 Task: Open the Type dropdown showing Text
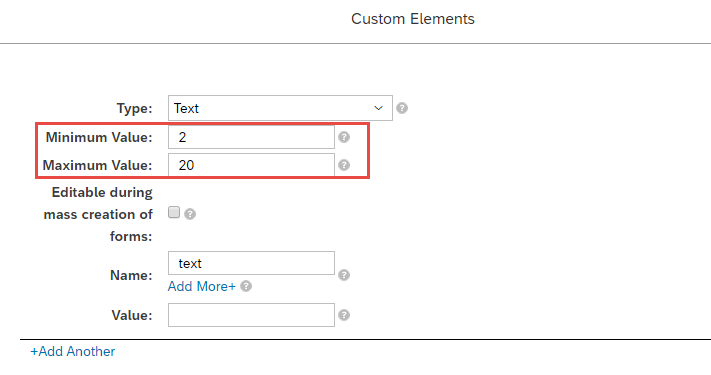click(x=280, y=108)
